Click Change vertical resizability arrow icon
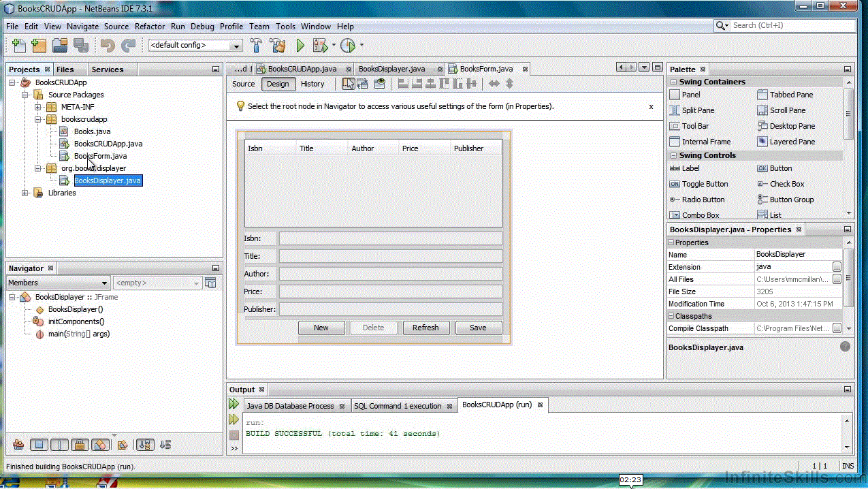The width and height of the screenshot is (868, 489). pyautogui.click(x=509, y=84)
